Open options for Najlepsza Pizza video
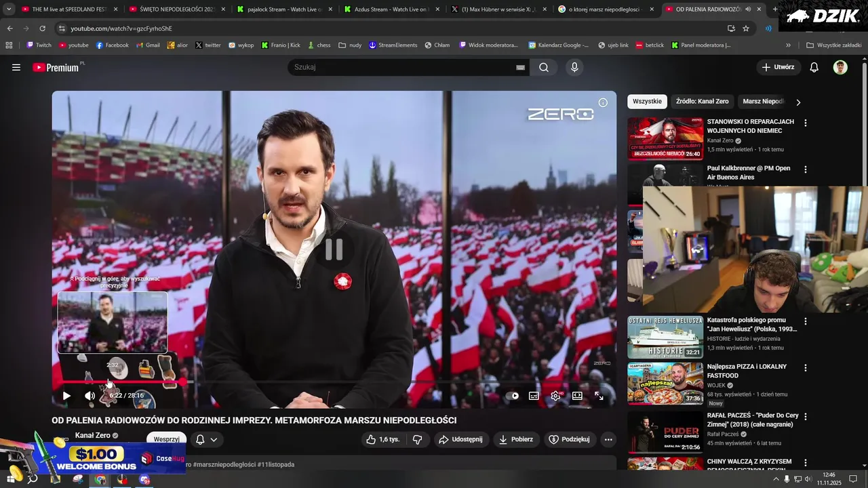The image size is (868, 488). point(806,367)
